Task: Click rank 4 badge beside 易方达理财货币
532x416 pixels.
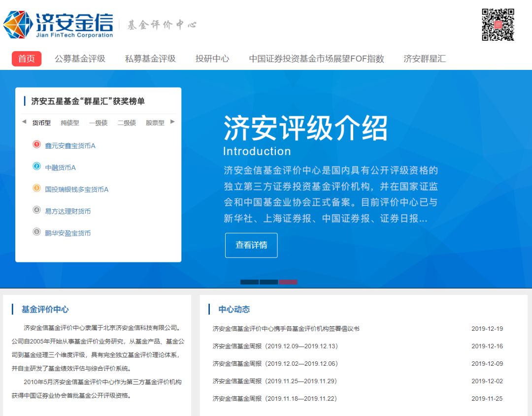Action: pos(36,210)
